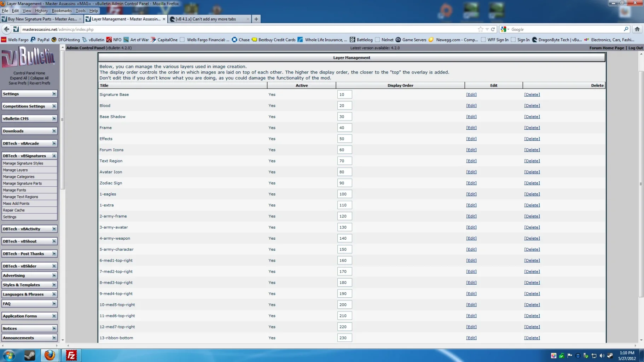Click the browser home icon

click(x=637, y=29)
